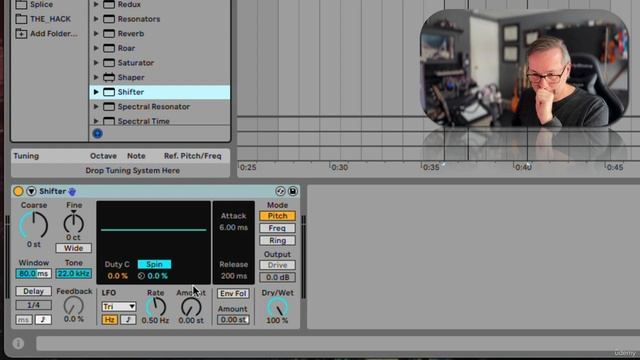The height and width of the screenshot is (360, 640).
Task: Click the blue plus button below browser list
Action: (x=98, y=133)
